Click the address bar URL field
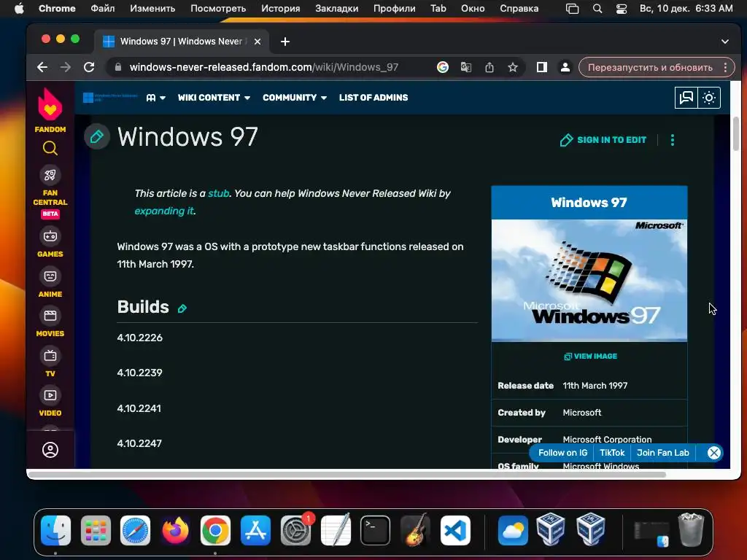Image resolution: width=747 pixels, height=560 pixels. 263,67
